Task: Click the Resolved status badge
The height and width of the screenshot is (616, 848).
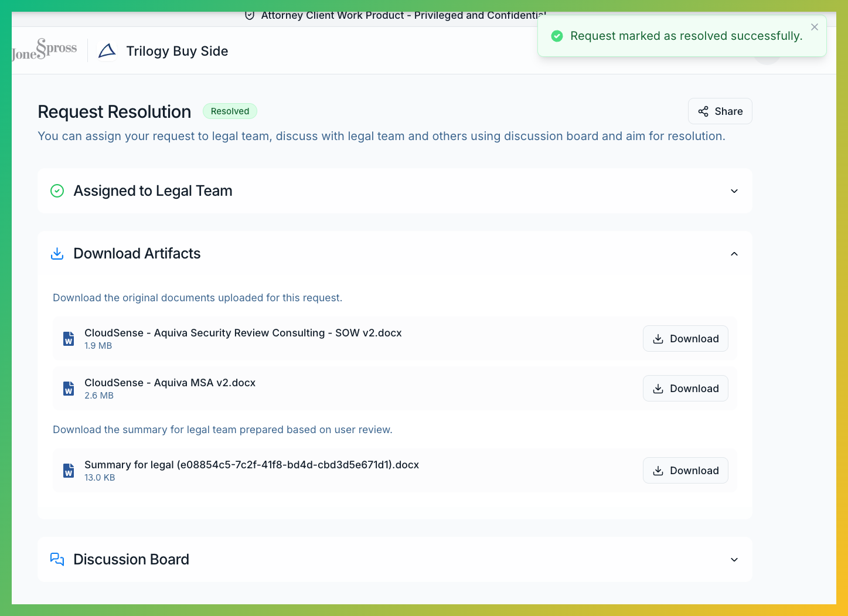Action: click(230, 111)
